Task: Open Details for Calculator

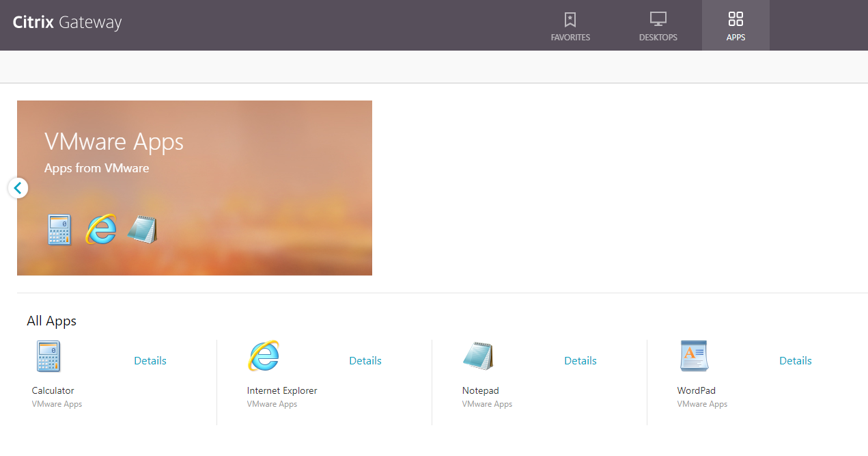Action: tap(150, 361)
